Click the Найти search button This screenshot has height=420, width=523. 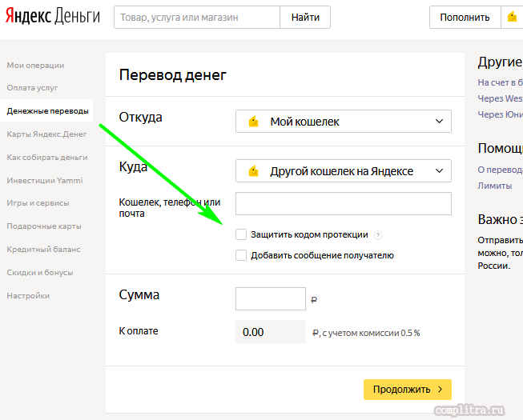click(x=305, y=17)
